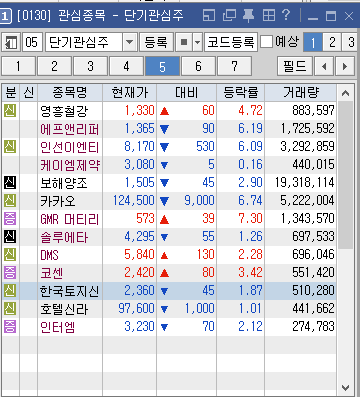Click the vertical scrollbar thumb
This screenshot has height=397, width=360.
point(346,175)
